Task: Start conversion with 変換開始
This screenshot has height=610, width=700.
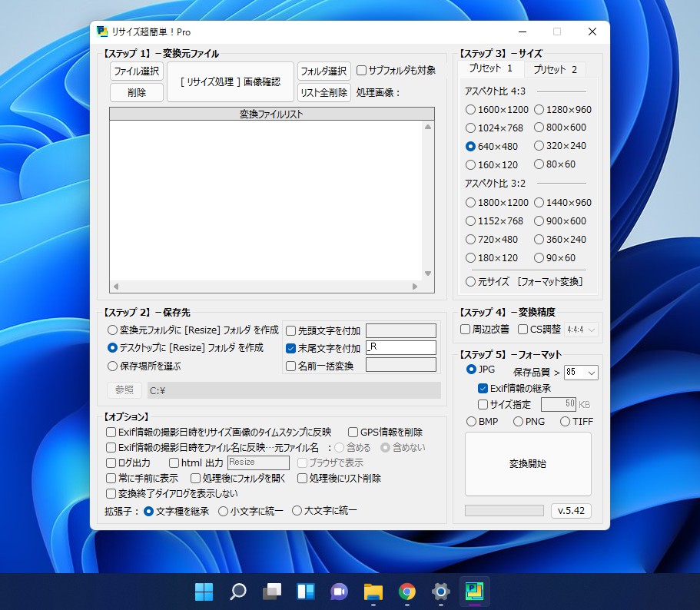Action: tap(528, 463)
